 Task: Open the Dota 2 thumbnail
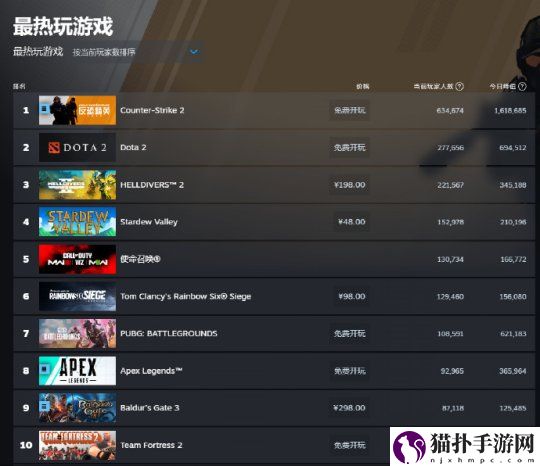coord(77,147)
